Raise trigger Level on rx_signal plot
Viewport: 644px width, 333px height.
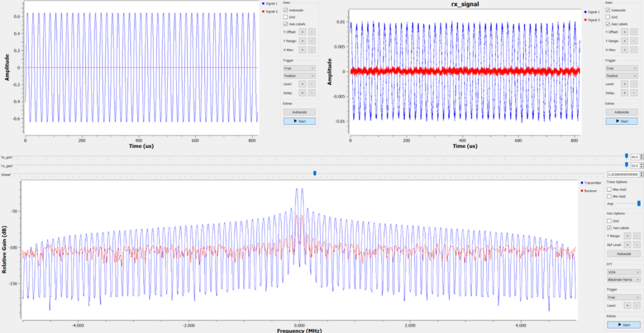pyautogui.click(x=624, y=84)
